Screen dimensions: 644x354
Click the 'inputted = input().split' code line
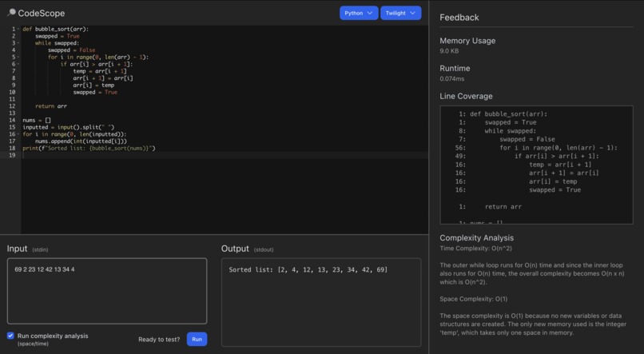point(68,127)
